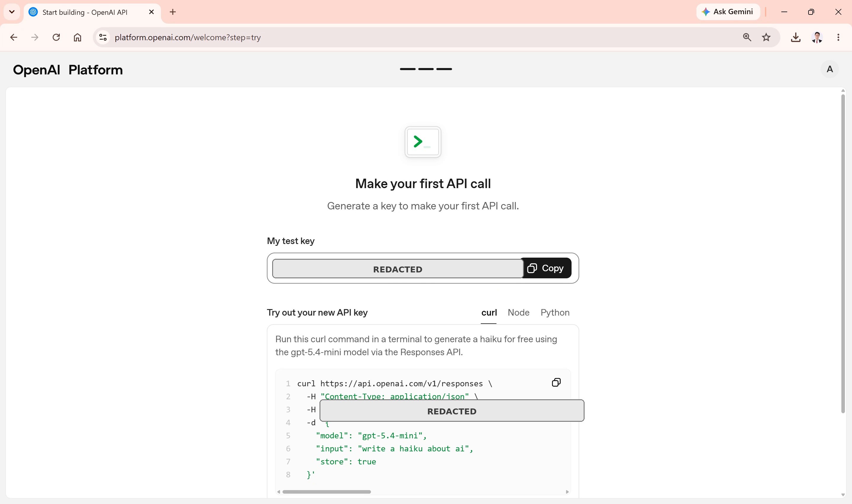Click the "write a haiku about ai" code line
This screenshot has height=504, width=852.
(394, 449)
